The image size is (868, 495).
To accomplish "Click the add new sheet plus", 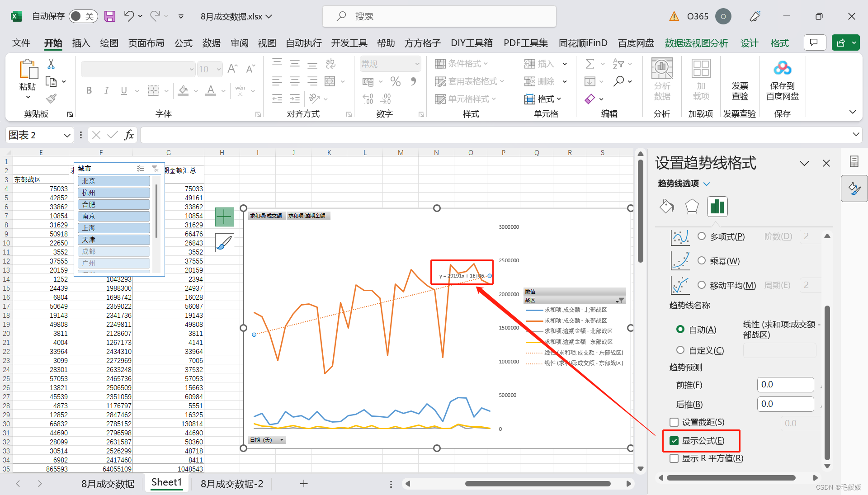I will [x=304, y=484].
